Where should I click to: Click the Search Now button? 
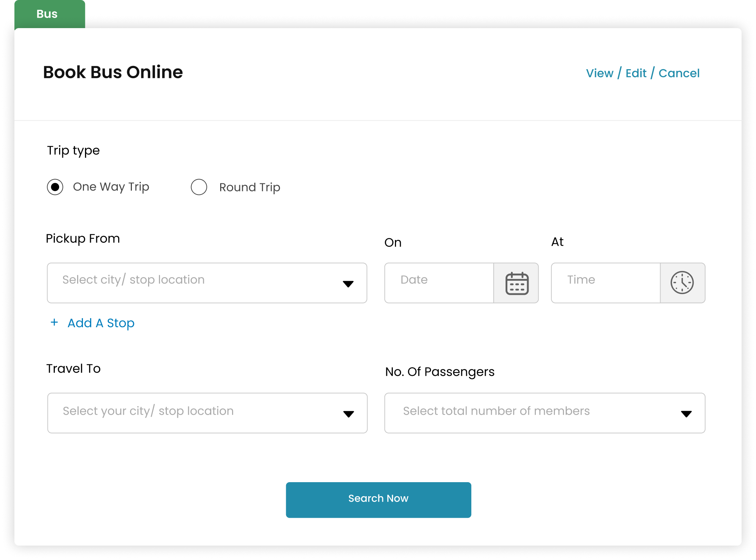coord(378,500)
